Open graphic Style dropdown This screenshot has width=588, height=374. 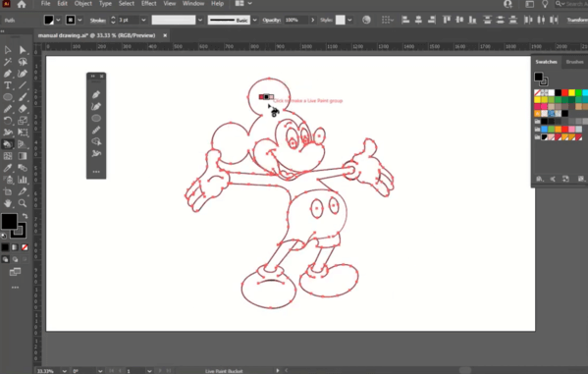click(349, 21)
